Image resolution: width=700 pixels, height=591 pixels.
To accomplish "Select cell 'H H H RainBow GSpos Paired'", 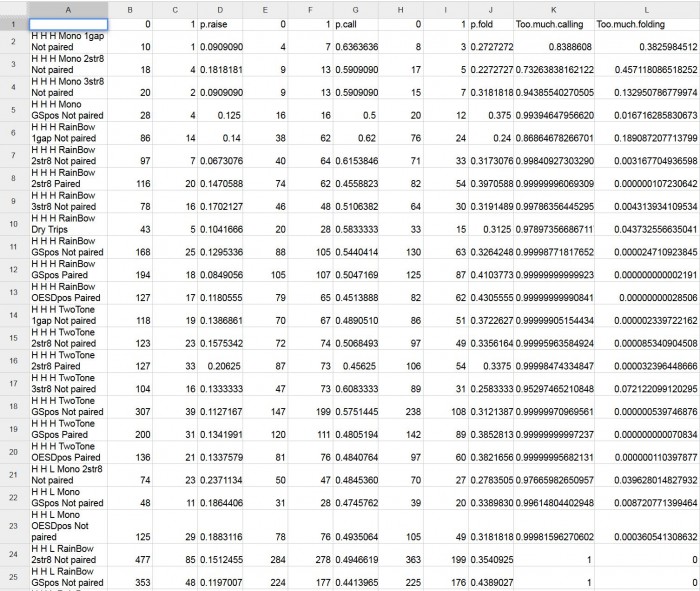I will (x=68, y=270).
